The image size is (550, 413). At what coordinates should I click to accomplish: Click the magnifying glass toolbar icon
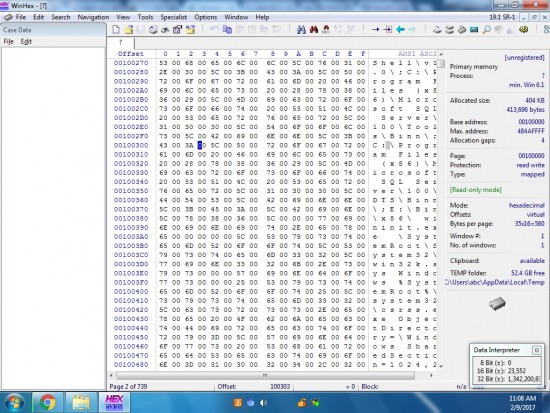[x=486, y=30]
